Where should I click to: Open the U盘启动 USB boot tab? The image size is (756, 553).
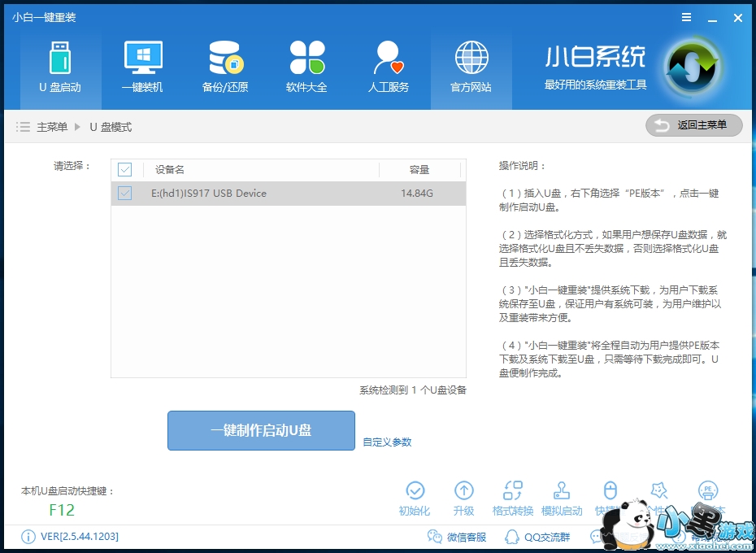tap(60, 67)
